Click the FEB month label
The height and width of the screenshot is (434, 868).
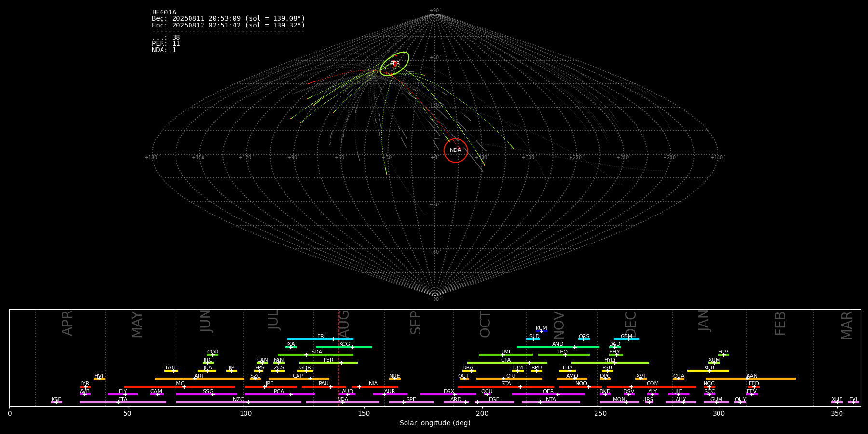coord(780,324)
